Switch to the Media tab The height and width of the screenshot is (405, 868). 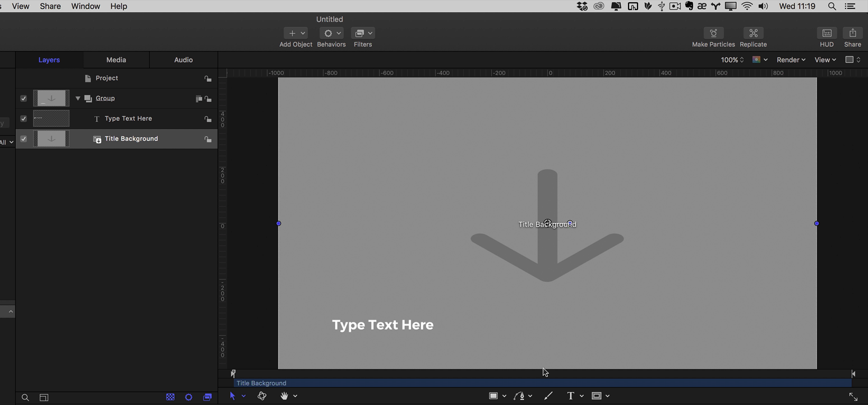point(116,60)
